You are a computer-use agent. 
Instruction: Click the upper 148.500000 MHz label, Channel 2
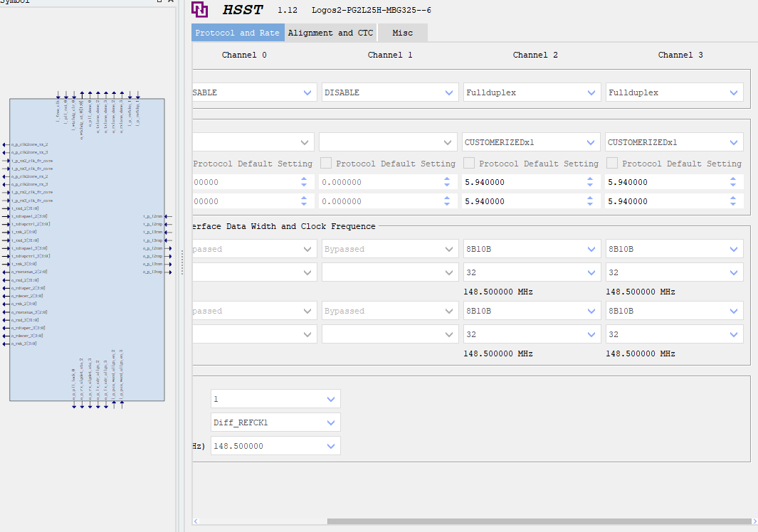click(498, 292)
